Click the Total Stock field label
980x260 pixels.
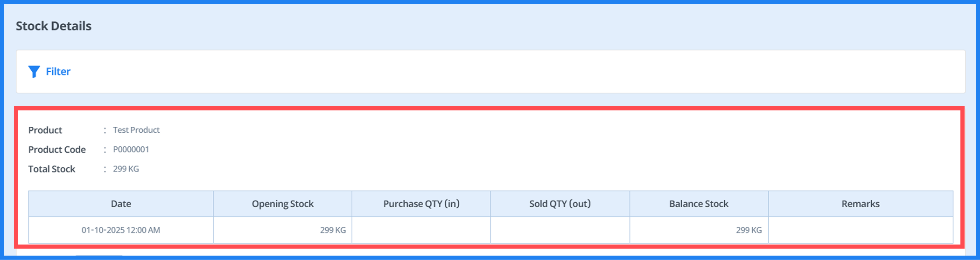point(52,169)
